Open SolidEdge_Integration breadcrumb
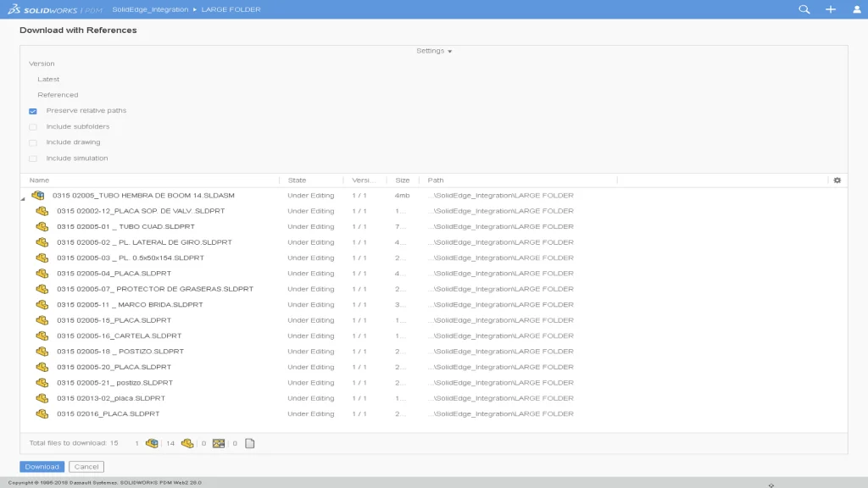The height and width of the screenshot is (488, 868). tap(150, 9)
